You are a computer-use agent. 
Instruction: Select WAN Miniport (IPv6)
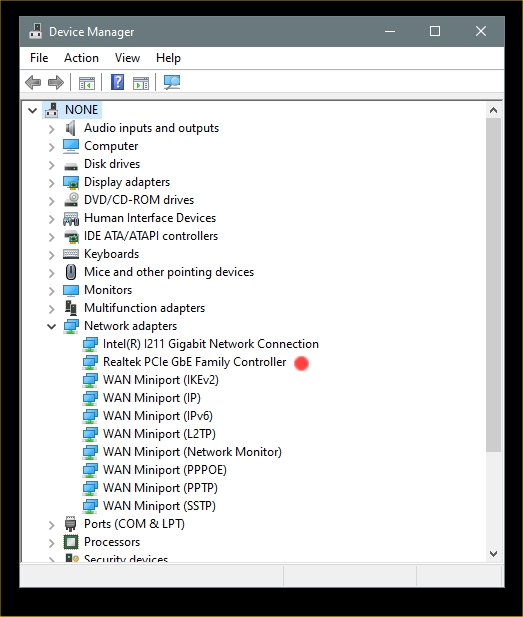coord(157,416)
